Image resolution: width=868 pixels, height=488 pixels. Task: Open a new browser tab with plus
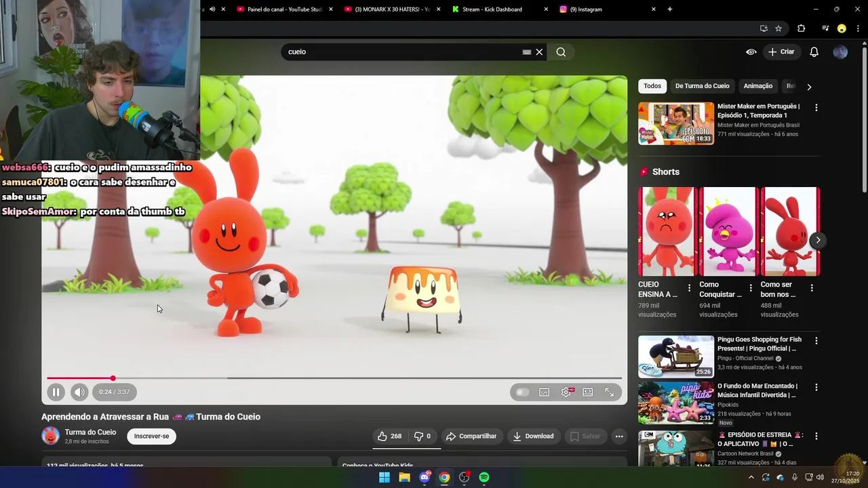670,9
